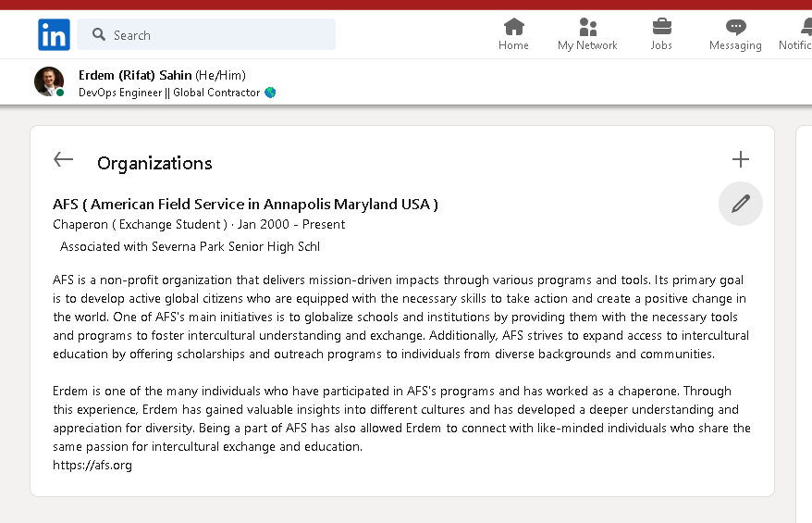This screenshot has height=523, width=812.
Task: Open Erdem Sahin's profile photo
Action: (x=49, y=81)
